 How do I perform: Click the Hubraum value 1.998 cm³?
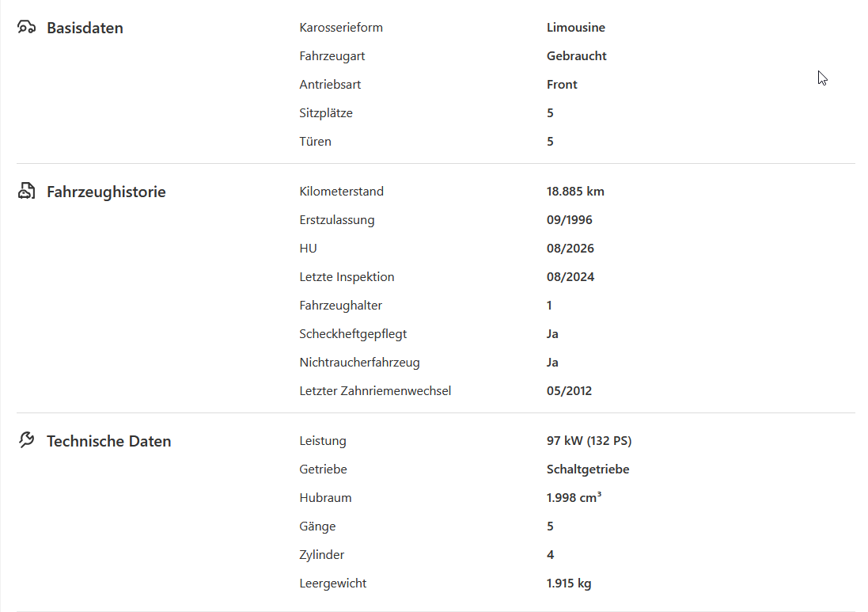pos(574,497)
